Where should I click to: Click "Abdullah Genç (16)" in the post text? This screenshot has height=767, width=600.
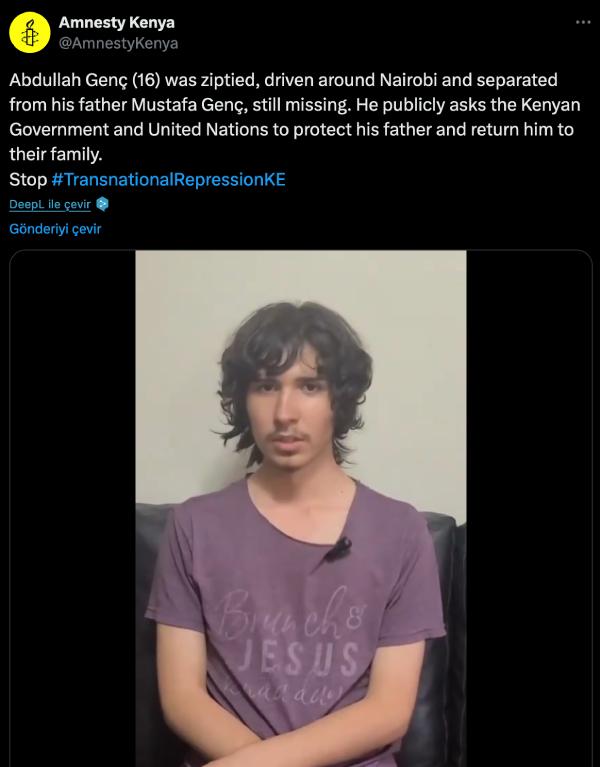pyautogui.click(x=85, y=80)
